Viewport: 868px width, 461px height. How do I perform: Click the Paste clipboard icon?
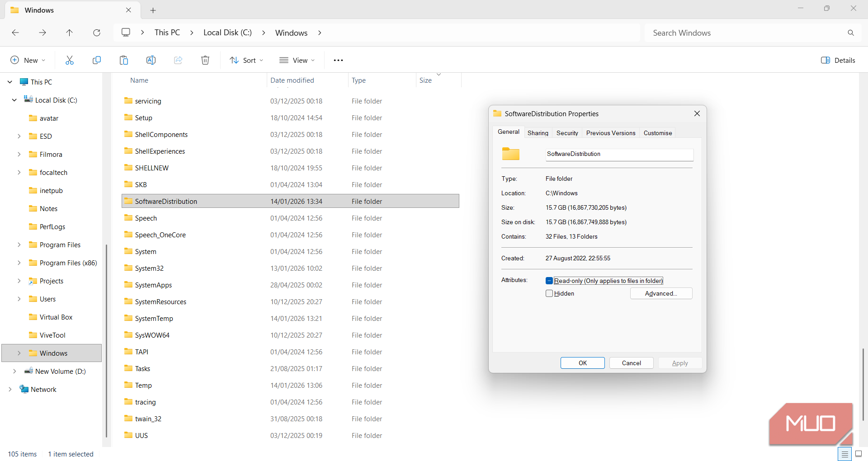point(124,60)
